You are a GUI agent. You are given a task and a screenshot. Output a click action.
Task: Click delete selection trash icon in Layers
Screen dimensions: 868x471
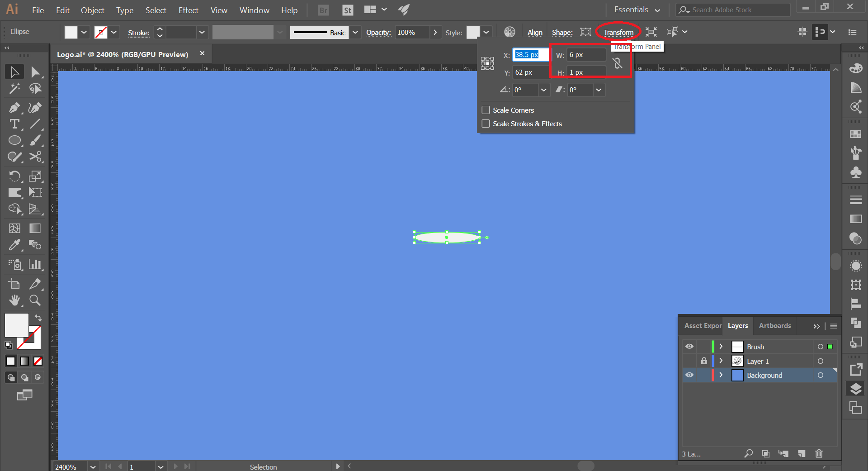[x=819, y=453]
